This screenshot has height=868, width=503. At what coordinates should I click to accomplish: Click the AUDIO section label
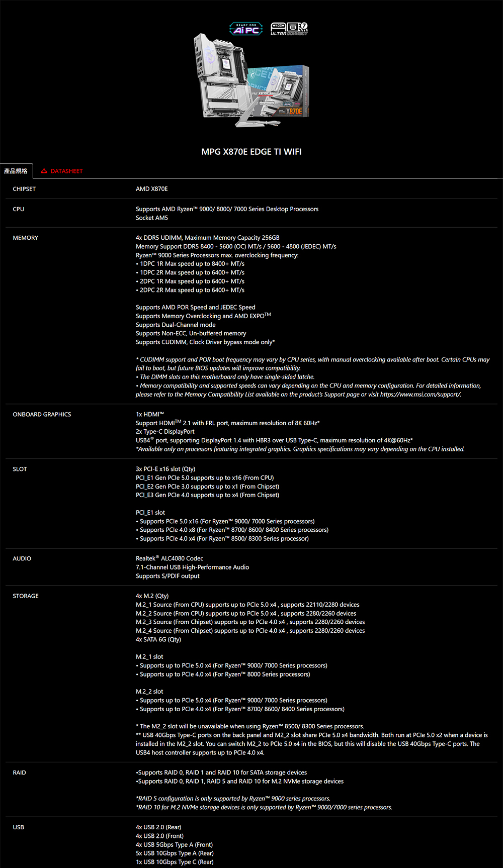22,558
